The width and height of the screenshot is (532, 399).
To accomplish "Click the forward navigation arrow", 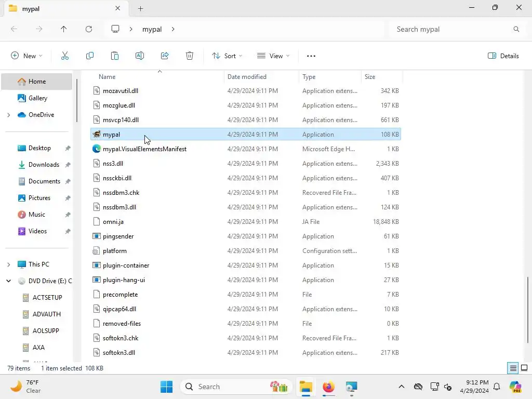I will click(39, 29).
